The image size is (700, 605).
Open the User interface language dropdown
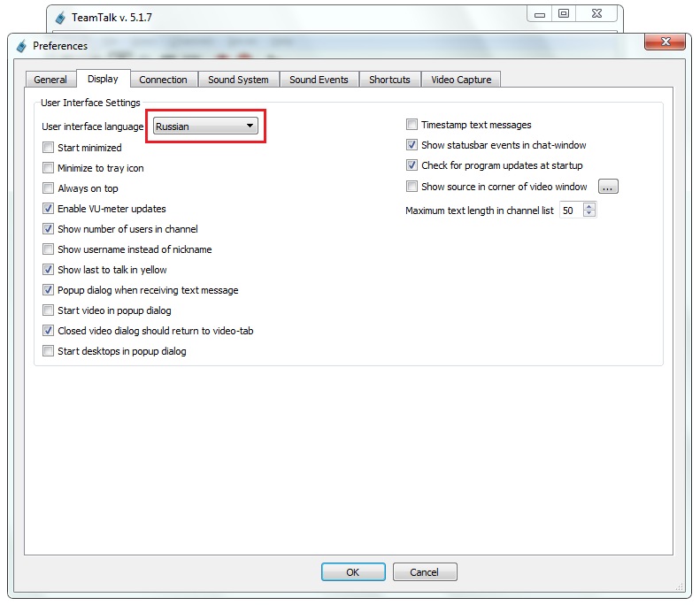(x=205, y=126)
